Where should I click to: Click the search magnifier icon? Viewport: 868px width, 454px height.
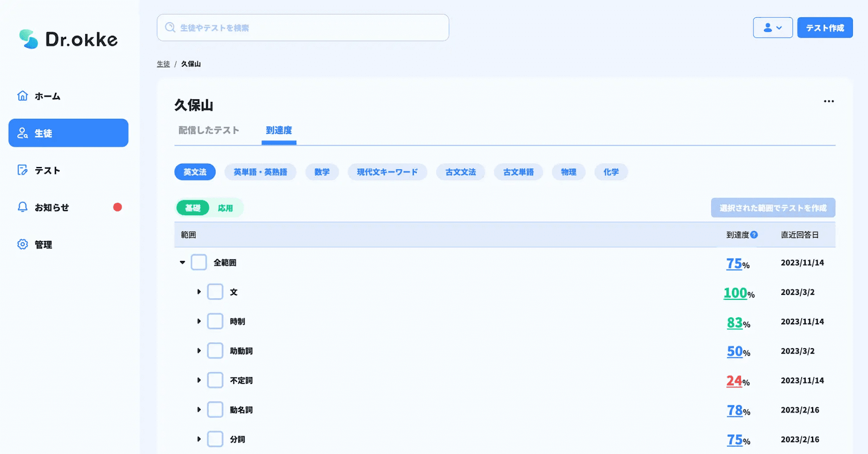[x=170, y=28]
